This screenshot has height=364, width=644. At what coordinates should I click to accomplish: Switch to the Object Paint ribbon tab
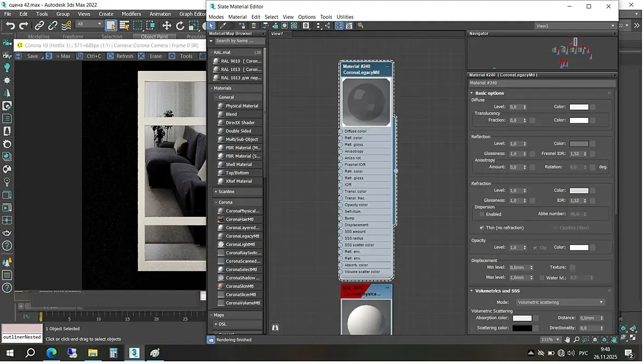(154, 36)
